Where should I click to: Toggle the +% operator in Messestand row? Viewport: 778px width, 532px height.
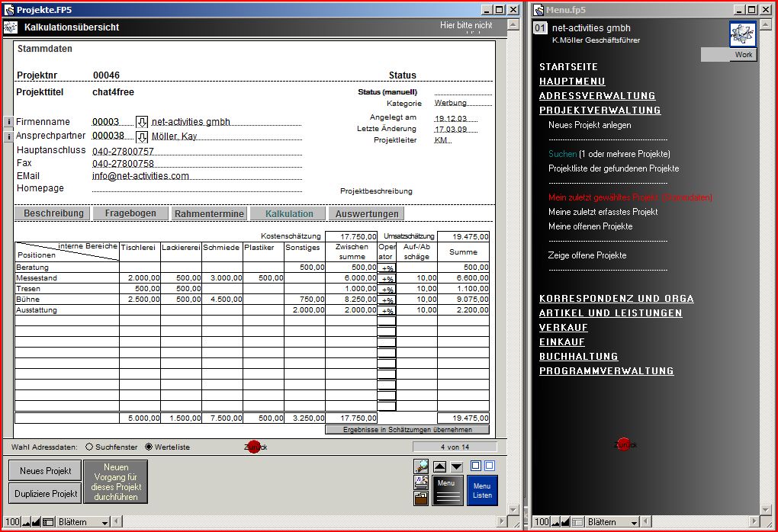387,279
